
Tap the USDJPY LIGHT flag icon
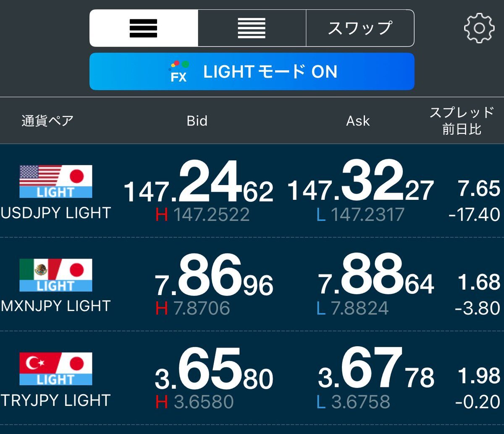click(x=56, y=181)
